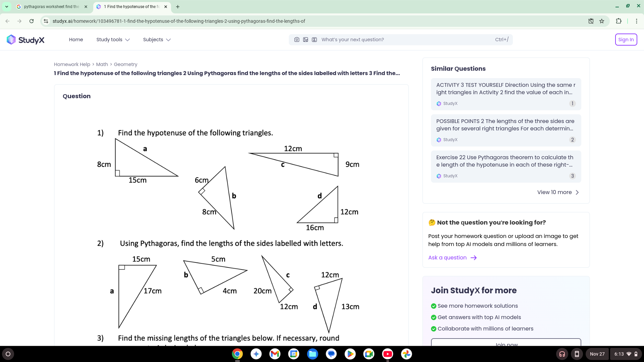
Task: Go back to the previous page
Action: pyautogui.click(x=7, y=21)
